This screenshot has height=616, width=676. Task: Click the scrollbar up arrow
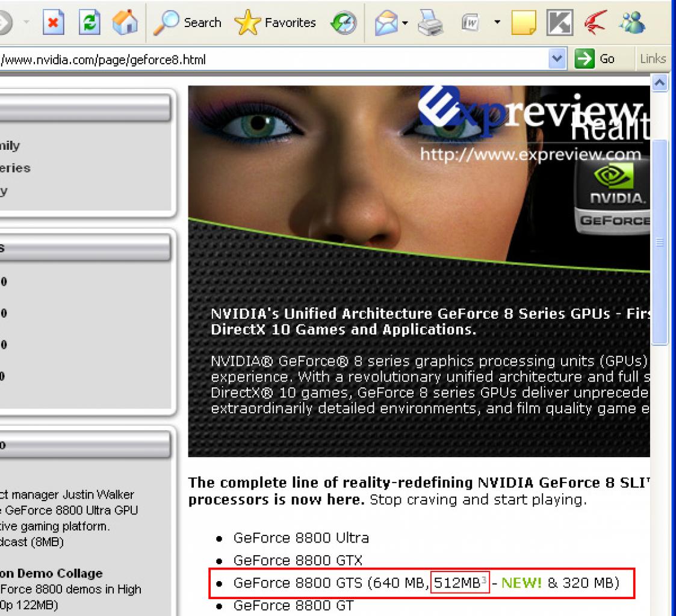pos(659,82)
